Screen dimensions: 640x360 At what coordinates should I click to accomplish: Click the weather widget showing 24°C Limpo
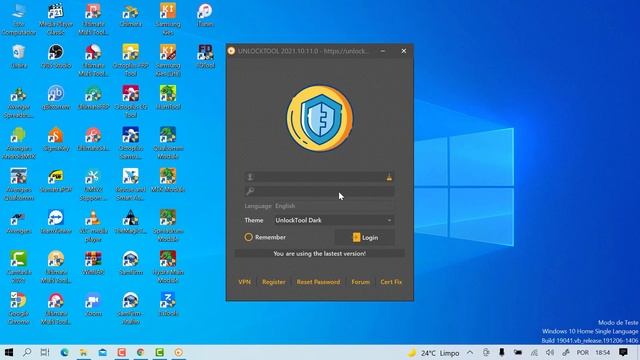point(434,353)
